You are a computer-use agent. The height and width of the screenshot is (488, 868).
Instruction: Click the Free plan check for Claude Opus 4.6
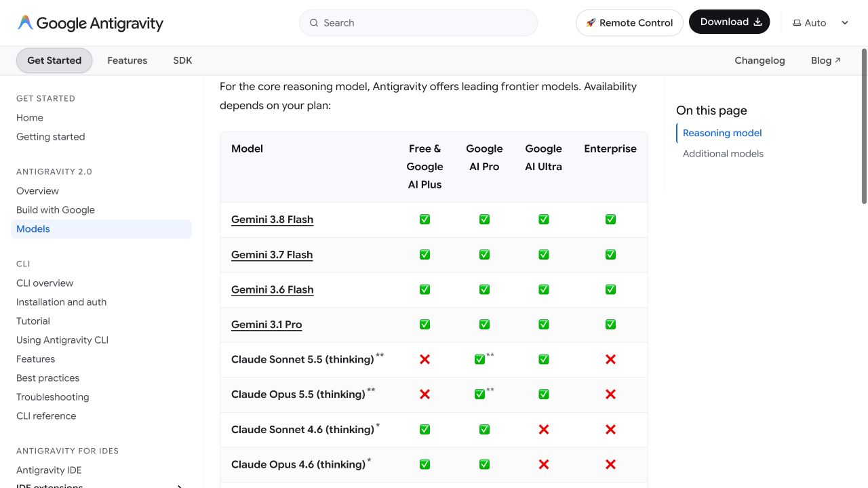point(425,464)
